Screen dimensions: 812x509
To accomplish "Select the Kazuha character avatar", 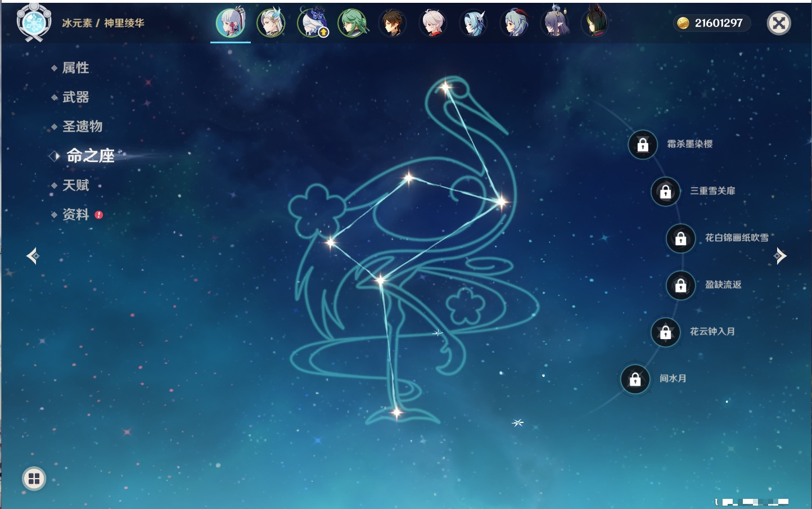I will (x=433, y=24).
